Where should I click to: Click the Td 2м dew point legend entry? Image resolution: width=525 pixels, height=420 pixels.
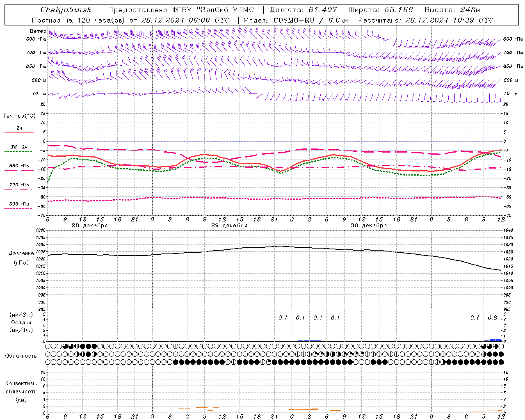pyautogui.click(x=19, y=147)
